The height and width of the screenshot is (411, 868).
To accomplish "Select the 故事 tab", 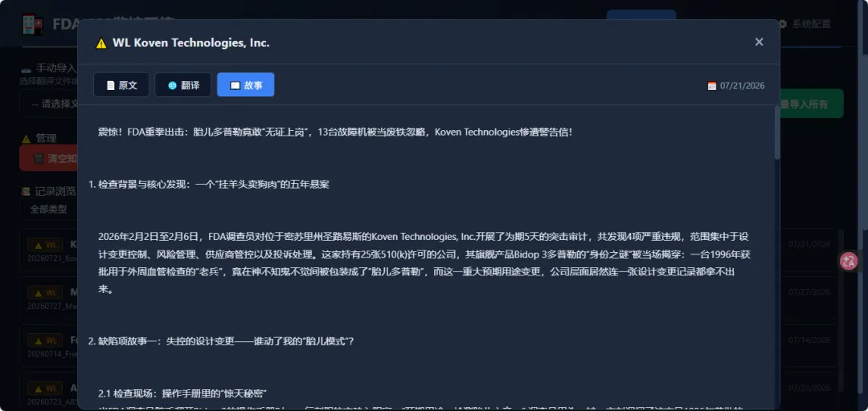I will pyautogui.click(x=246, y=85).
